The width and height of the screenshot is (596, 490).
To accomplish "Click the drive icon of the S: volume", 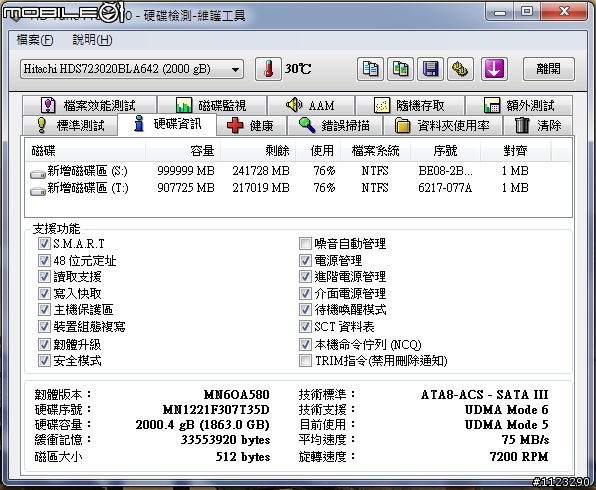I will point(38,174).
